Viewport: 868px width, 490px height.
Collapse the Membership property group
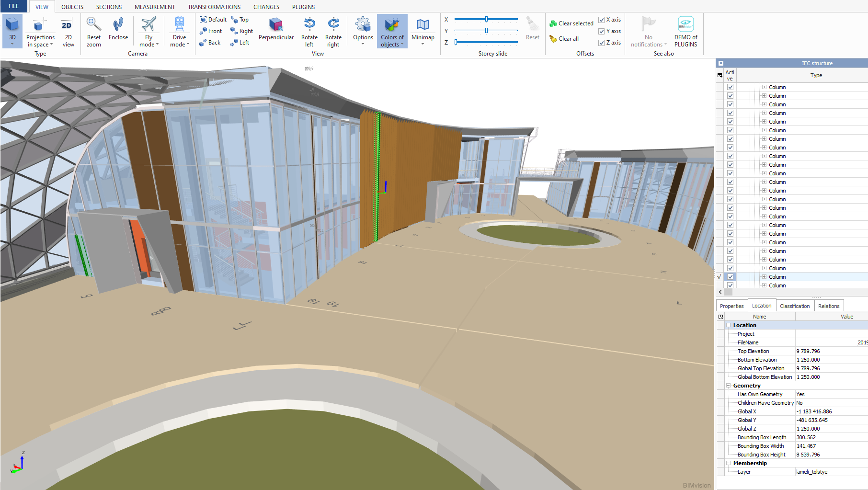click(x=729, y=463)
